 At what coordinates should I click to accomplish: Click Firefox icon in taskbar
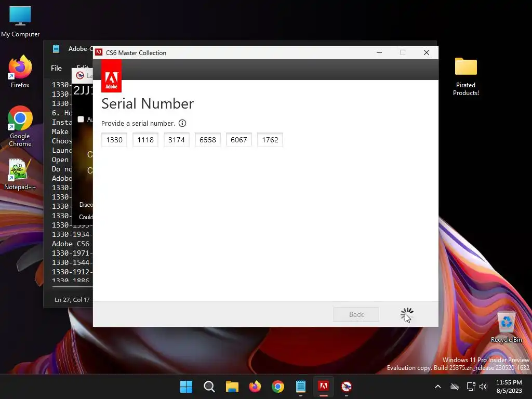255,387
